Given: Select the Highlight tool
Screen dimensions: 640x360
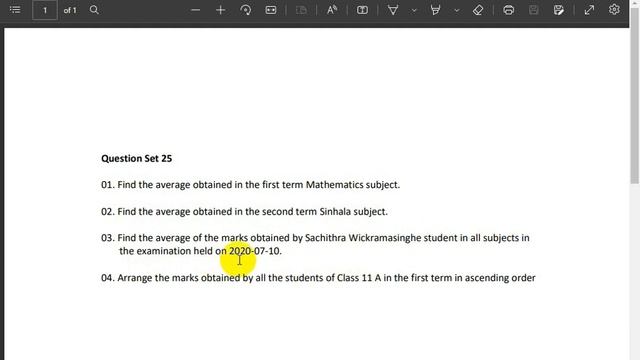Looking at the screenshot, I should pos(436,10).
